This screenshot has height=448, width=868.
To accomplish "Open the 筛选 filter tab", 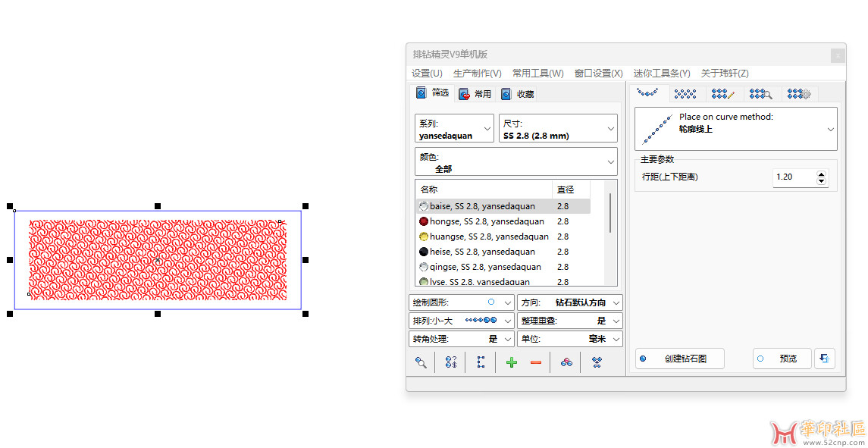I will pyautogui.click(x=434, y=93).
